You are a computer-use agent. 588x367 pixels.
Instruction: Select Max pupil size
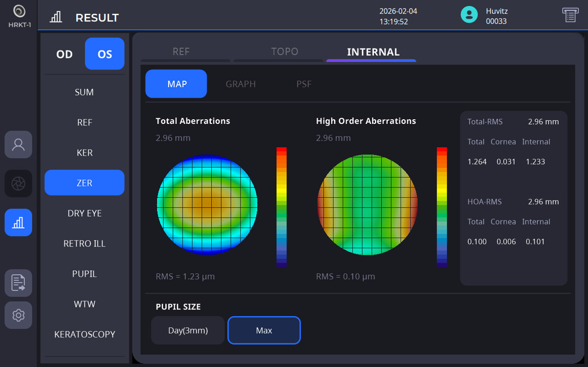coord(264,330)
